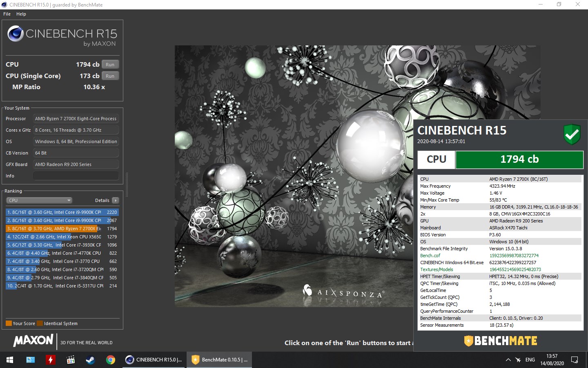Click the ENG language indicator
Viewport: 588px width, 368px height.
530,360
